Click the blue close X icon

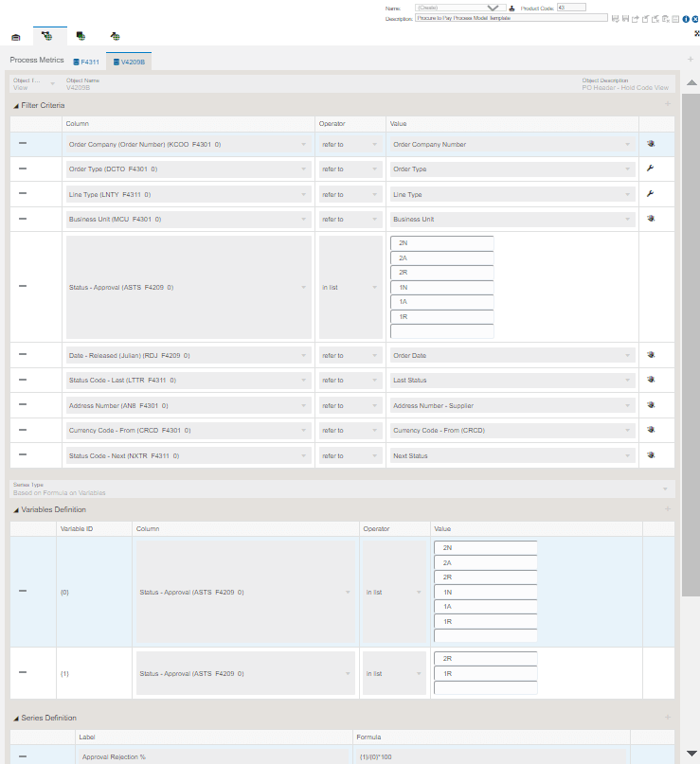[695, 19]
